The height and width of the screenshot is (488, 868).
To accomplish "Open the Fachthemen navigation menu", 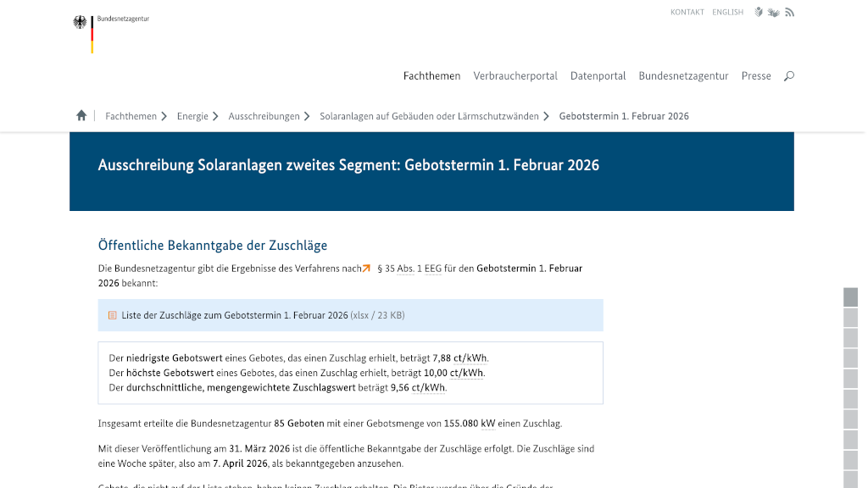I will click(x=431, y=75).
